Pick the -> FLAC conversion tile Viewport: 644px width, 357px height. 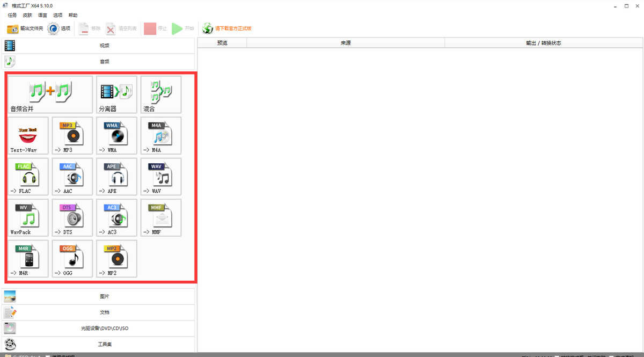(28, 177)
